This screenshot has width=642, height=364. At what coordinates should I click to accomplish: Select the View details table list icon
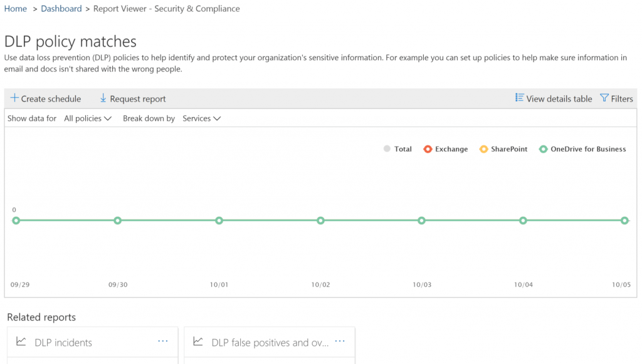click(x=518, y=98)
